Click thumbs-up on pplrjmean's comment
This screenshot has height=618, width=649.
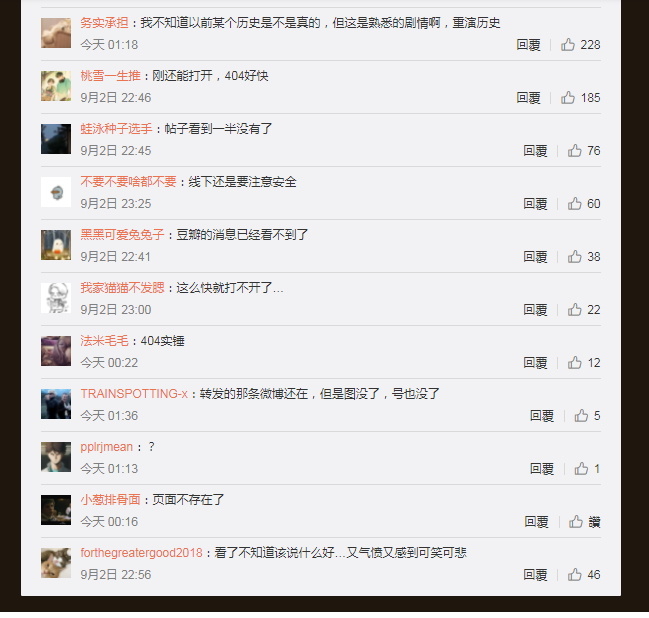[x=587, y=468]
